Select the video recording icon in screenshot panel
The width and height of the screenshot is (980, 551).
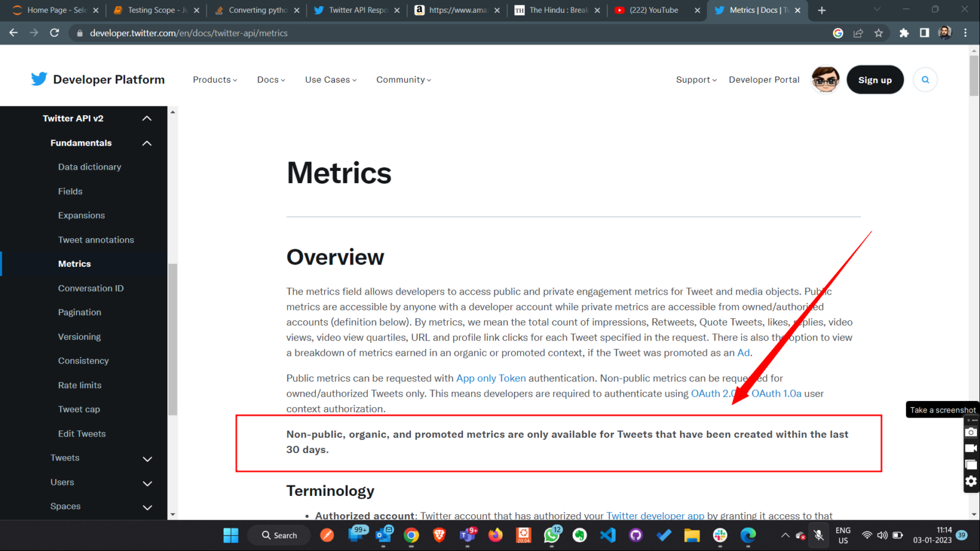click(971, 448)
